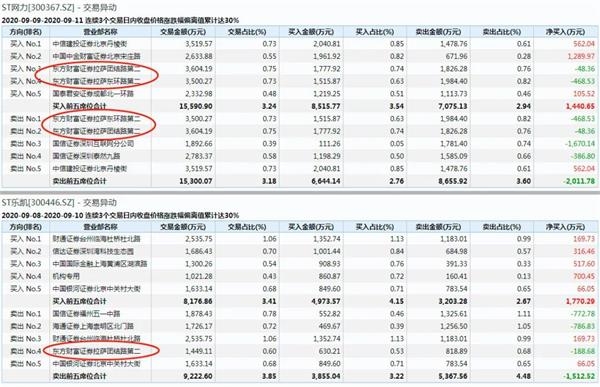Select 中国国际金融上海黄浦区湖滨路 branch name
This screenshot has height=387, width=600.
pyautogui.click(x=100, y=264)
